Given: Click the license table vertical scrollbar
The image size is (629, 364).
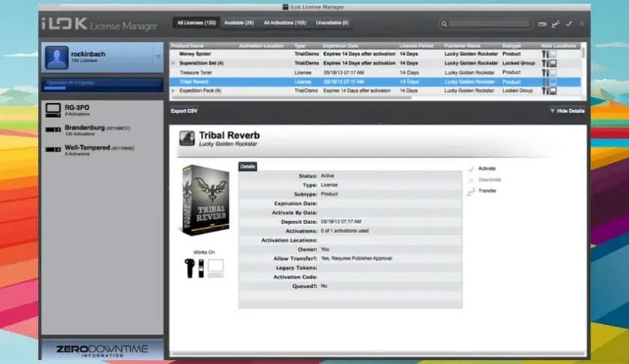Looking at the screenshot, I should tap(583, 53).
